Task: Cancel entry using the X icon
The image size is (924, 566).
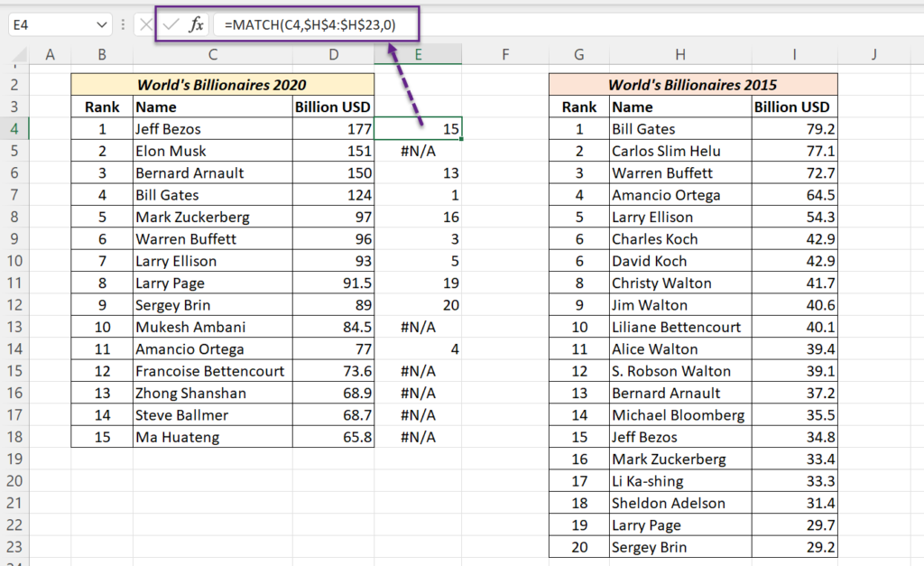Action: click(x=147, y=24)
